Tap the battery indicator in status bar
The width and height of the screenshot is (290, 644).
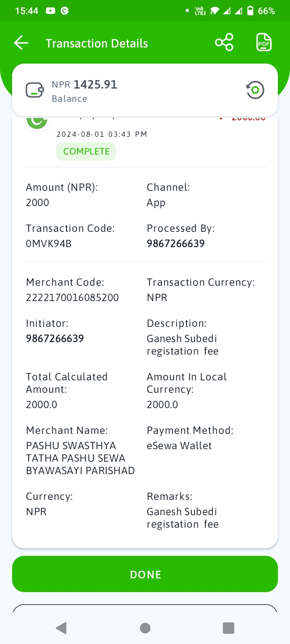coord(250,11)
